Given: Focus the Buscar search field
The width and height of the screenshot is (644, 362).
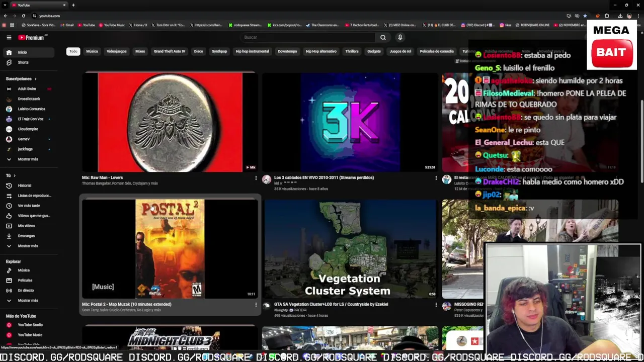Looking at the screenshot, I should pyautogui.click(x=308, y=37).
